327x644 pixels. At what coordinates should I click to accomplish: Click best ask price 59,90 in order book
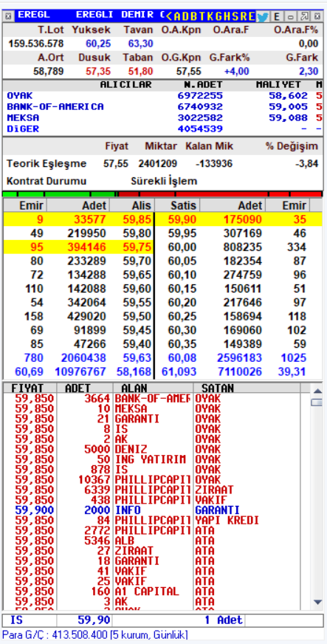coord(182,220)
